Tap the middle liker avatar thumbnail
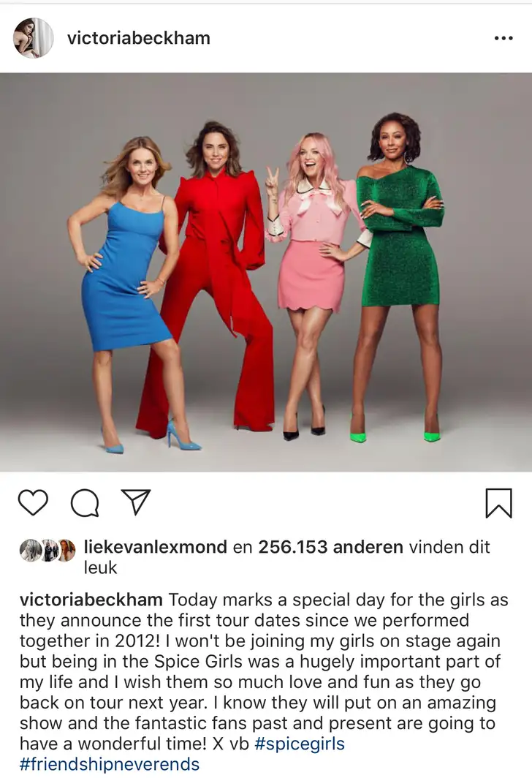The image size is (532, 778). [48, 551]
